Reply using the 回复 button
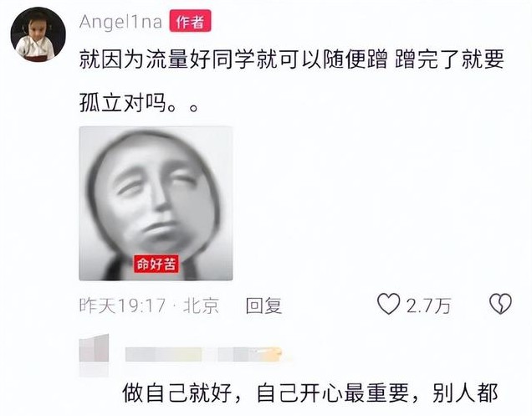 264,305
